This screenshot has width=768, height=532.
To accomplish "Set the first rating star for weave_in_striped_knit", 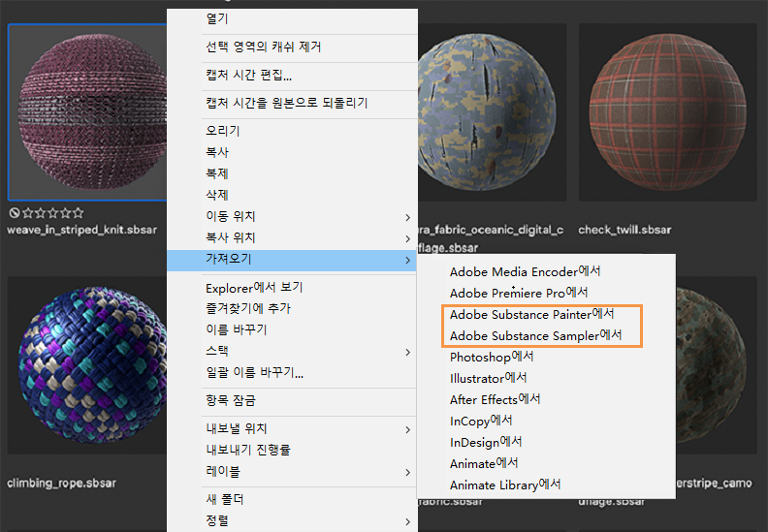I will pyautogui.click(x=27, y=213).
